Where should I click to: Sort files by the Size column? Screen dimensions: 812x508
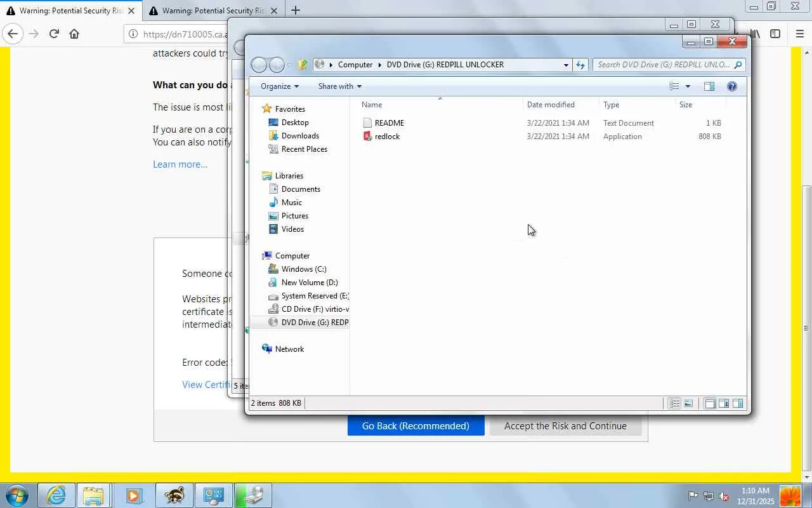pyautogui.click(x=686, y=105)
